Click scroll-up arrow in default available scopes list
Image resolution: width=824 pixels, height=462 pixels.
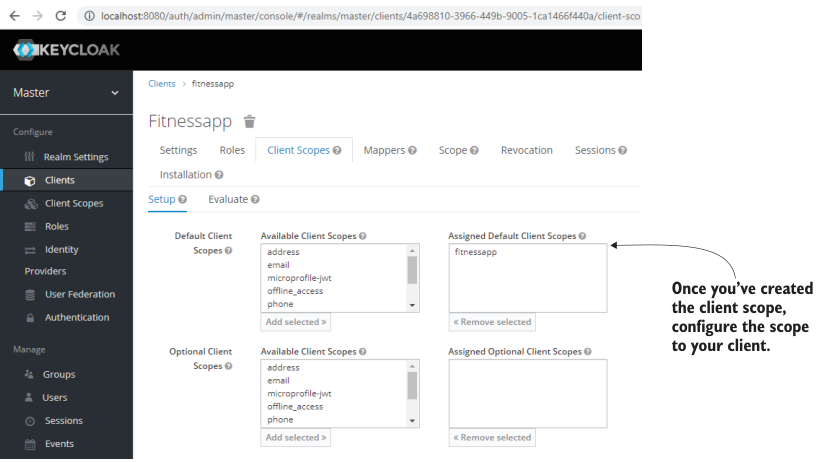tap(413, 250)
